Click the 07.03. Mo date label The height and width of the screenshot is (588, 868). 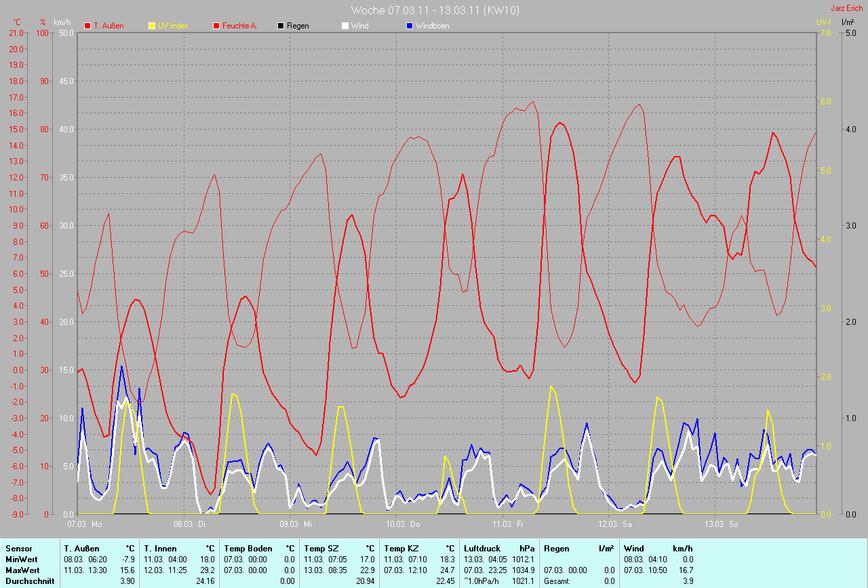coord(85,524)
